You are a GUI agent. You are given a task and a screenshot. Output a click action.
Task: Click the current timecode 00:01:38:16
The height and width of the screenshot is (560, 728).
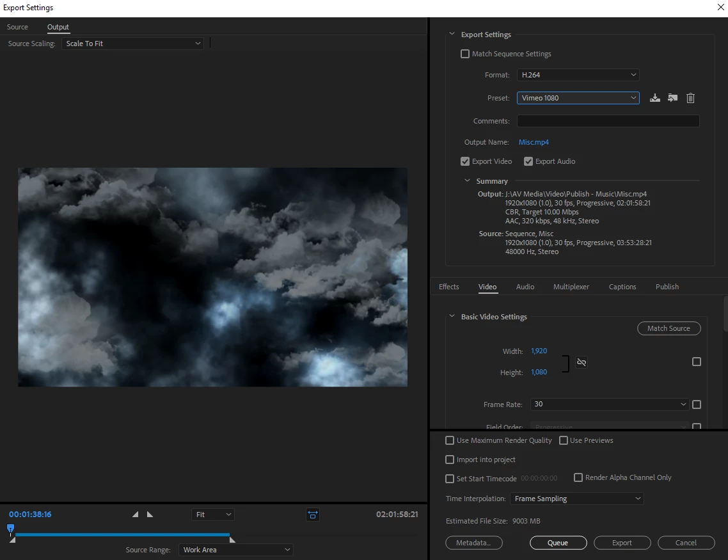coord(30,515)
